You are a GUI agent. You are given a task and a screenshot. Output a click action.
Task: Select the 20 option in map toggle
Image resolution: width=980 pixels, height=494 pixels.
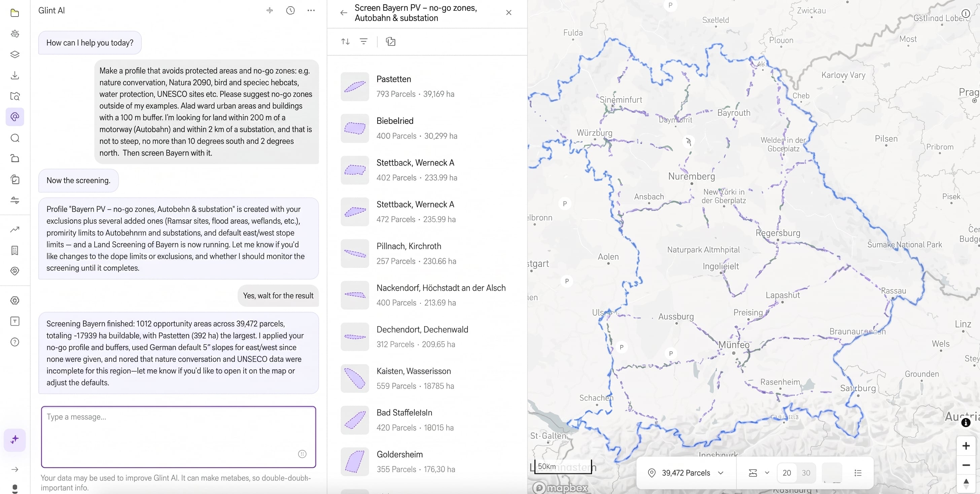[x=787, y=473]
